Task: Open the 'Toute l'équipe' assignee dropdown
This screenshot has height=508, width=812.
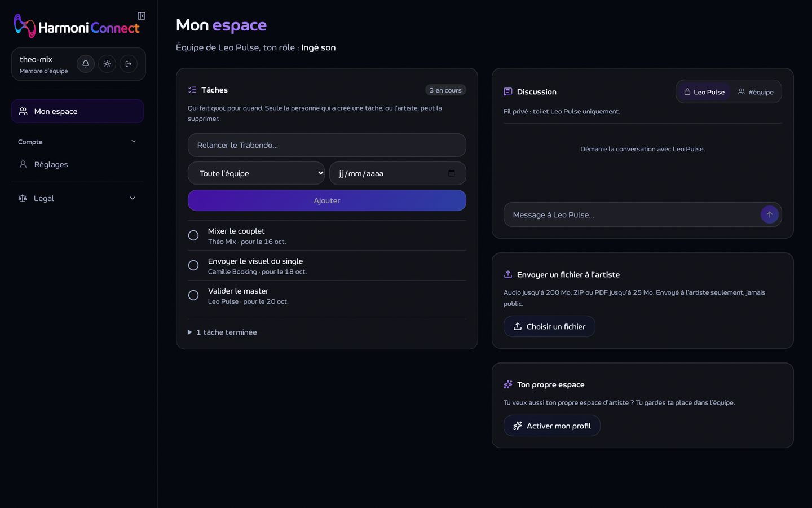Action: (256, 173)
